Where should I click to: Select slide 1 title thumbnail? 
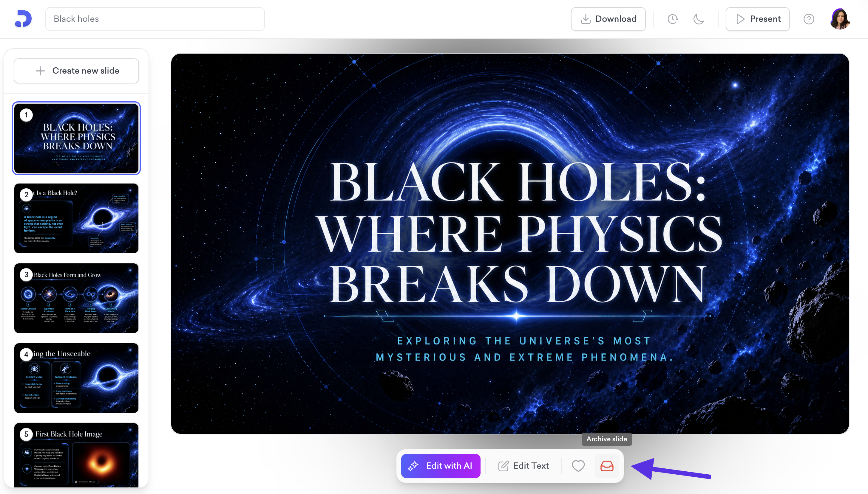click(x=76, y=139)
